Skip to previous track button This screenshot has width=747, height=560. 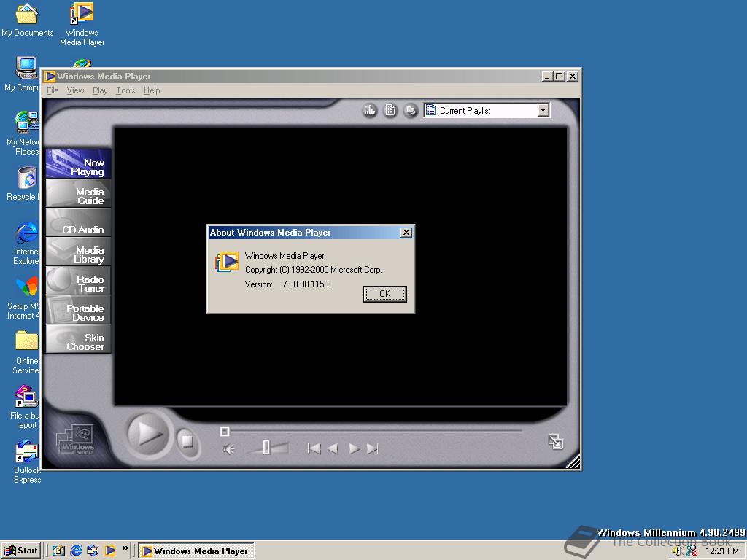click(314, 448)
